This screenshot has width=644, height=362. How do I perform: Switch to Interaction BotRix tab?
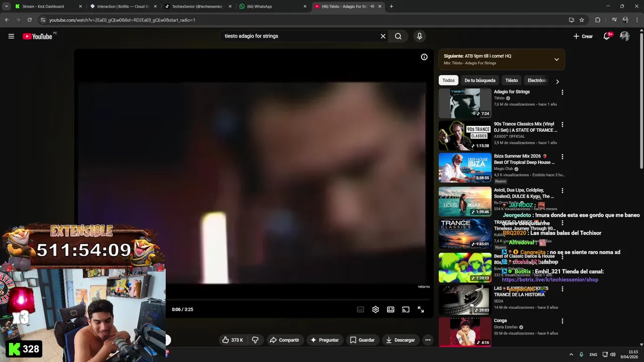[x=123, y=7]
